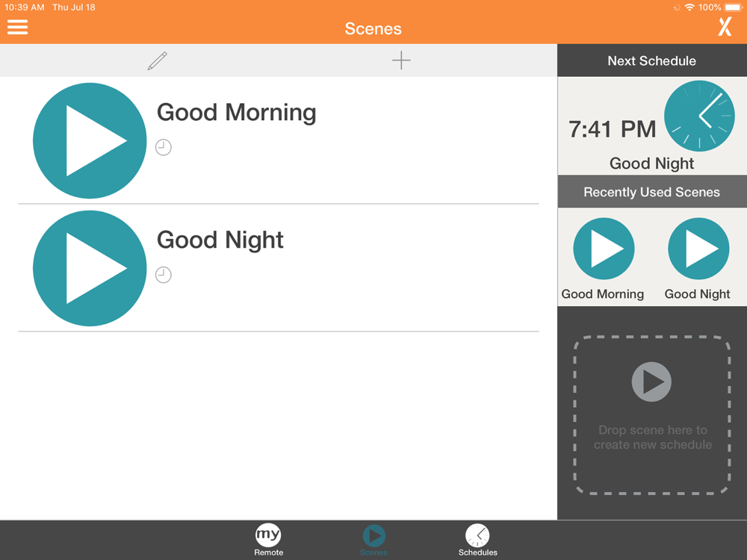Select the Good Night scene title
The image size is (747, 560).
click(x=220, y=240)
